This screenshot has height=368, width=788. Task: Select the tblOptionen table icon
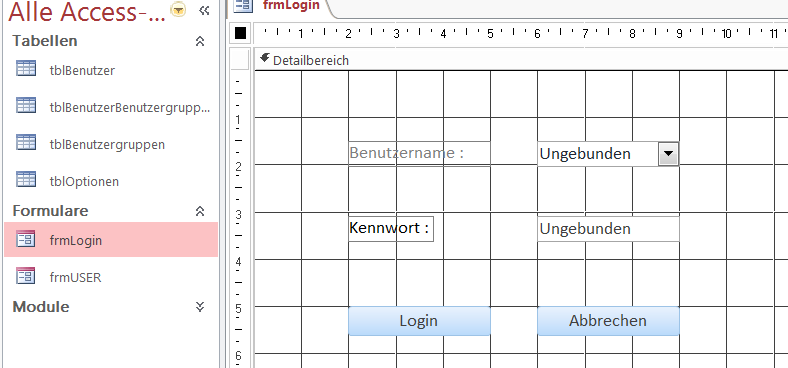[x=26, y=179]
